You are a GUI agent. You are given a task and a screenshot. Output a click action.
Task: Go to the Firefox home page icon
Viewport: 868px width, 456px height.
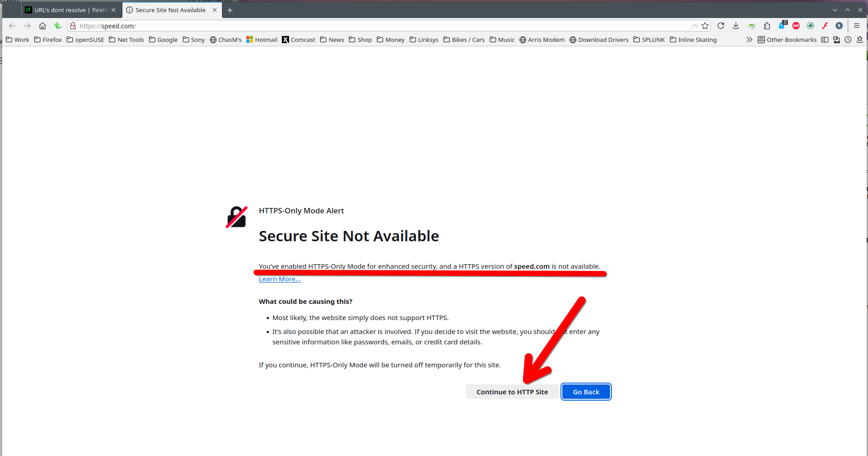tap(42, 26)
